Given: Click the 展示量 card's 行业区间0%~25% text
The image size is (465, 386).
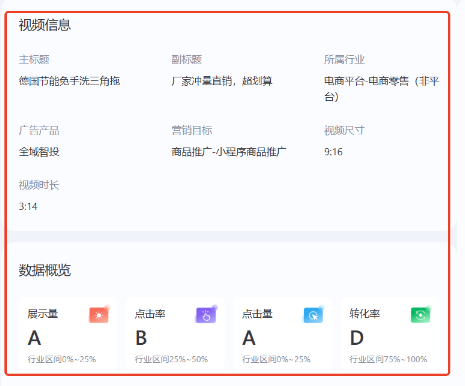Looking at the screenshot, I should [x=62, y=359].
